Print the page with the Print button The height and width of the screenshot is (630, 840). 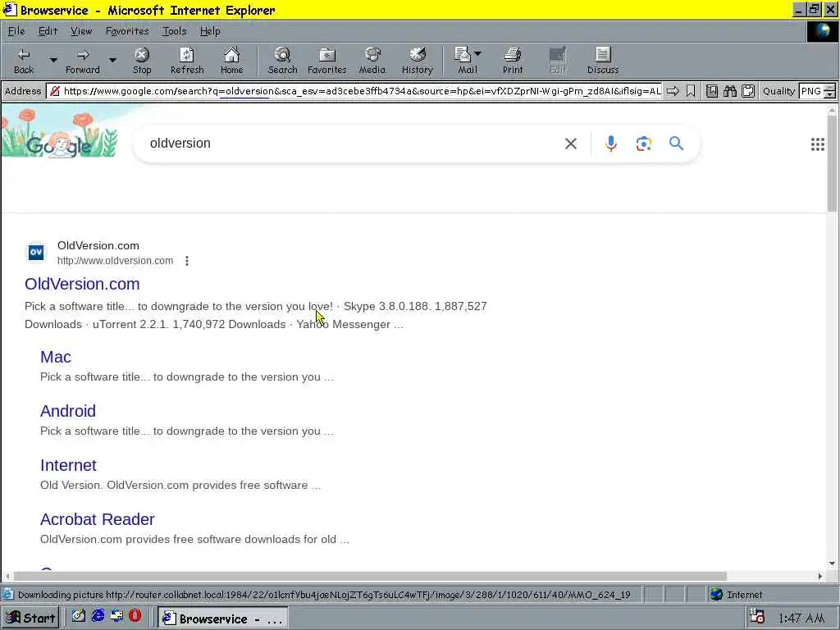[x=513, y=61]
